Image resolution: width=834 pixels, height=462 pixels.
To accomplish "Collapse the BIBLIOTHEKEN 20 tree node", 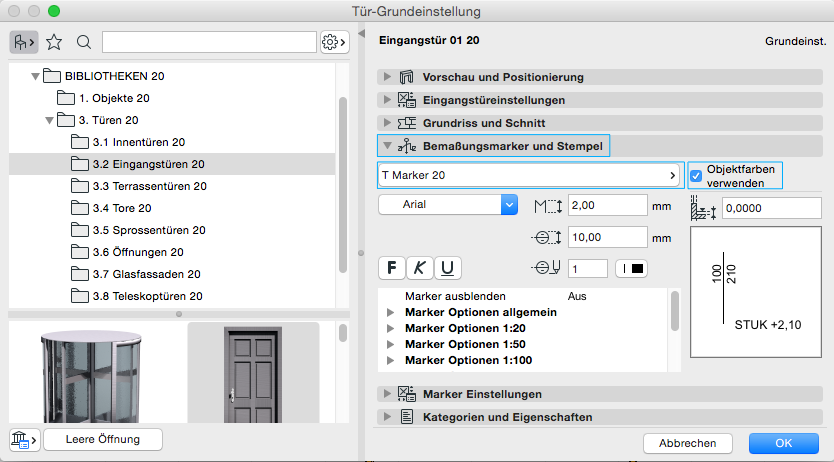I will [x=37, y=76].
